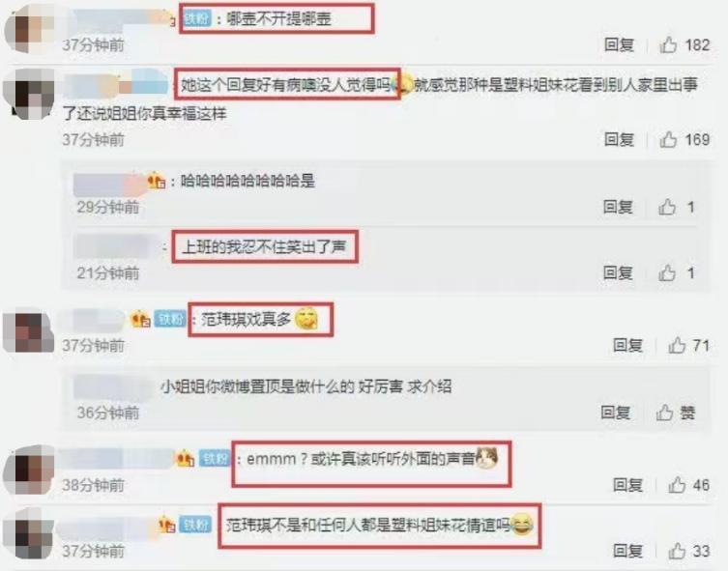Like the 哈哈哈哈 reply posted 29分钟前
This screenshot has height=571, width=728.
667,207
